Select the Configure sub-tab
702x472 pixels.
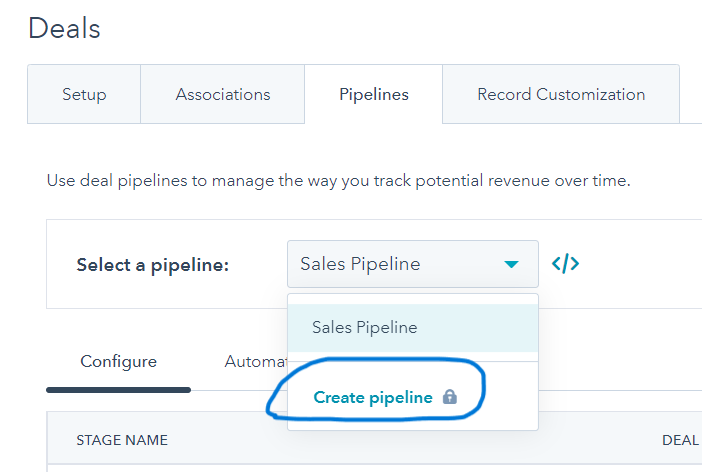(118, 361)
